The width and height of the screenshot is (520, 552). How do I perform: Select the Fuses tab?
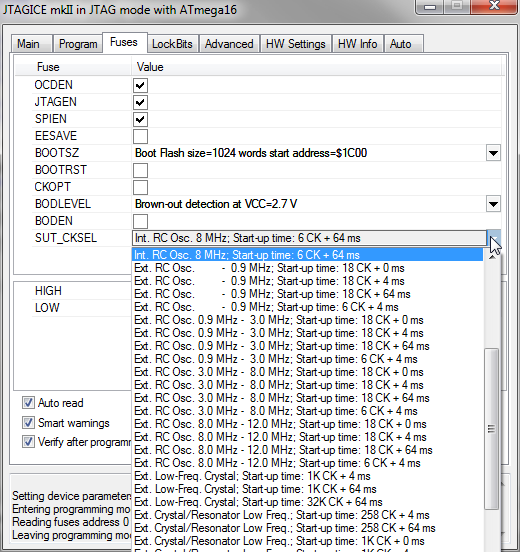124,42
